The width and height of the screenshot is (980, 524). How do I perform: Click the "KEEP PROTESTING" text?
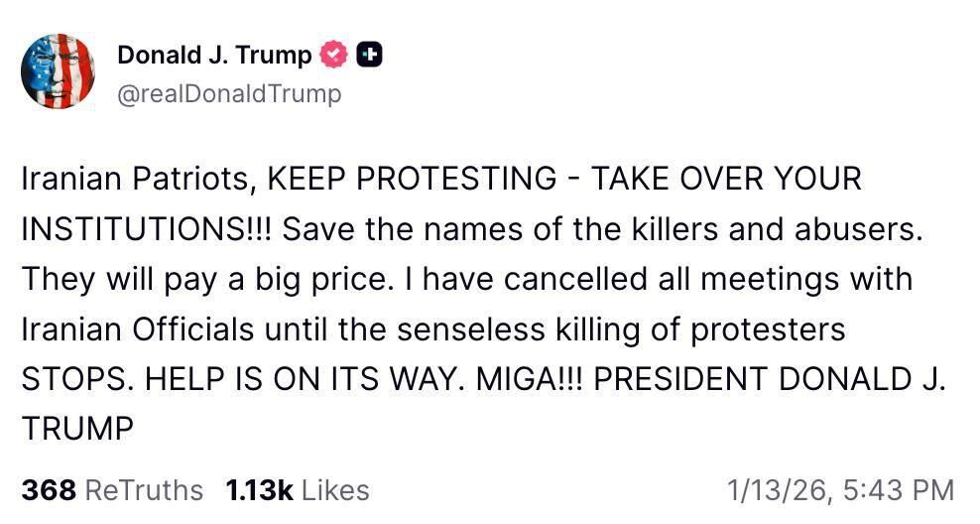pyautogui.click(x=413, y=180)
